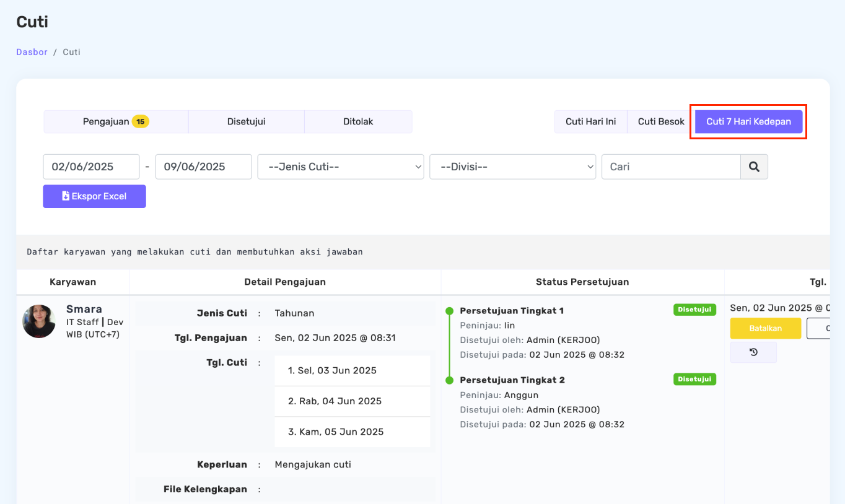This screenshot has height=504, width=845.
Task: Focus the Cari search input
Action: 671,167
